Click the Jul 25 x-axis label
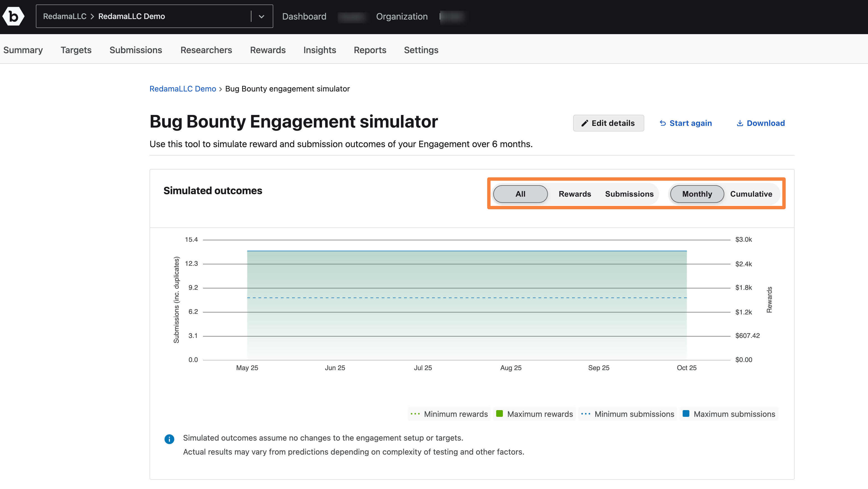Screen dimensions: 868x489 [423, 368]
